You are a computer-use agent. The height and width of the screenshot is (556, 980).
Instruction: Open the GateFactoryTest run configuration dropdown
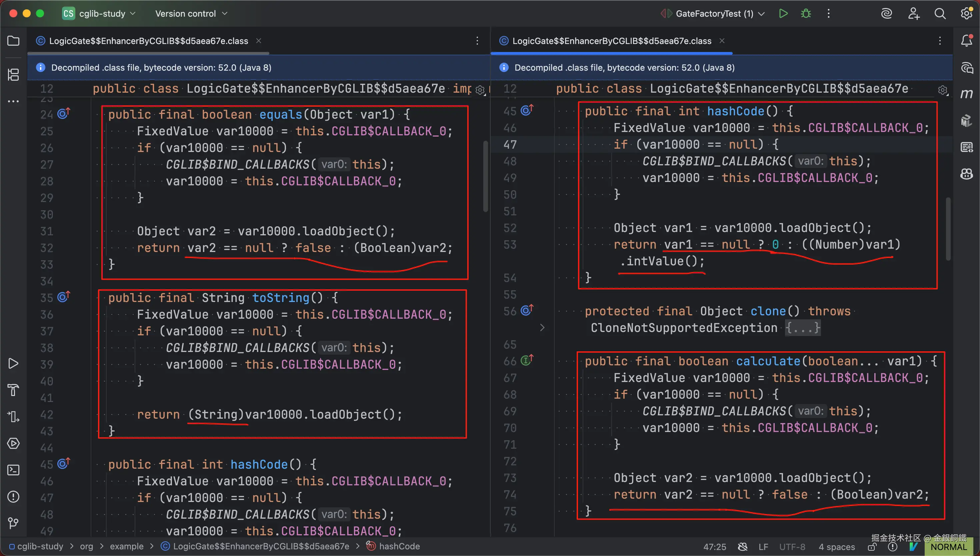(x=714, y=14)
